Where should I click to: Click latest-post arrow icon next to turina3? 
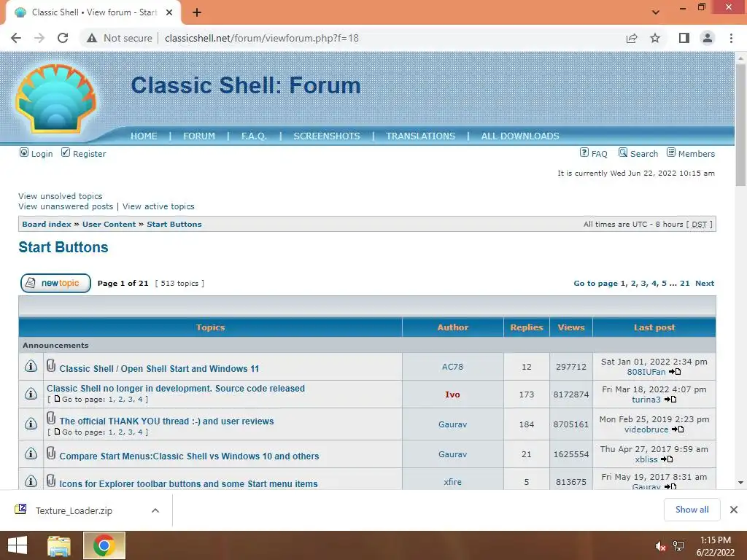670,400
